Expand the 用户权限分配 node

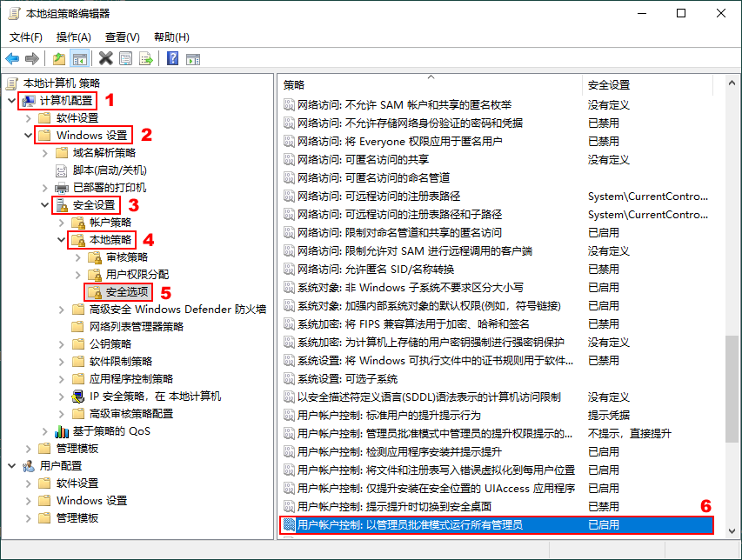coord(78,275)
